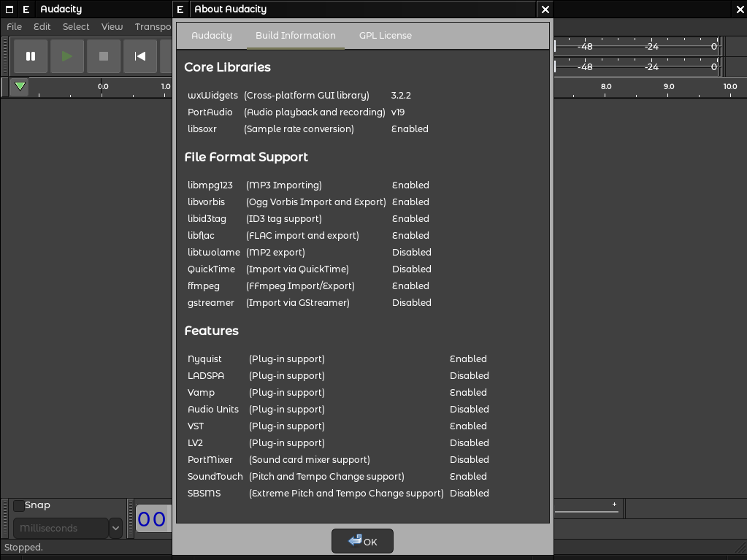
Task: Click the "LV2" feature name
Action: 195,443
